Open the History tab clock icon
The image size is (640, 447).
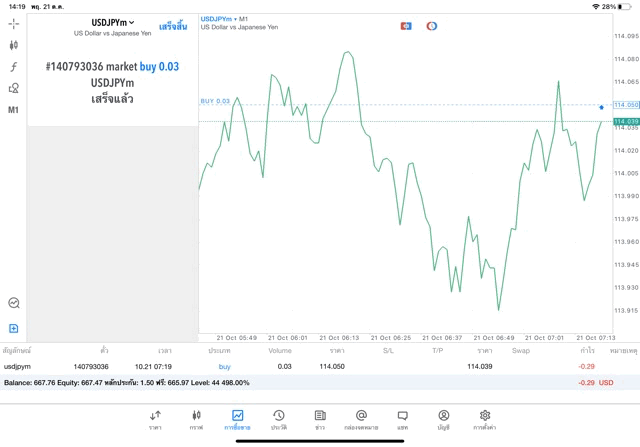[x=279, y=419]
